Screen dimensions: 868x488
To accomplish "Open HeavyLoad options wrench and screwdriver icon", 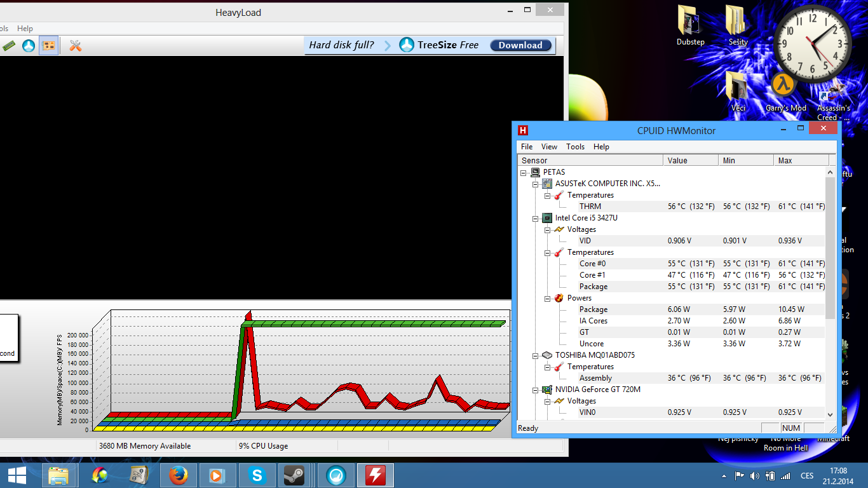I will click(x=76, y=46).
